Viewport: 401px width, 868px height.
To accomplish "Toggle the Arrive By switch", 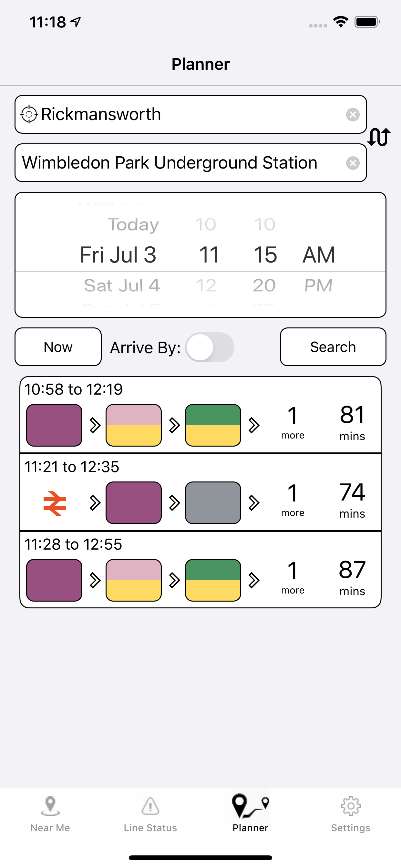I will click(x=210, y=347).
